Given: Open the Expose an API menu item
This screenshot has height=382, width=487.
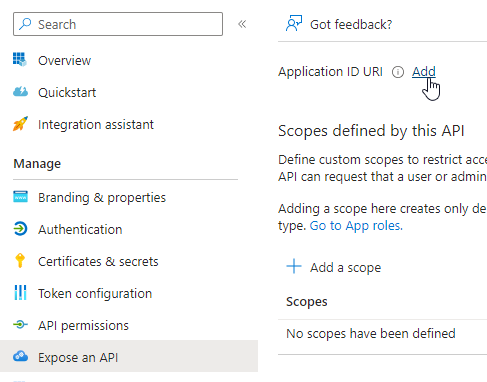Looking at the screenshot, I should (129, 356).
